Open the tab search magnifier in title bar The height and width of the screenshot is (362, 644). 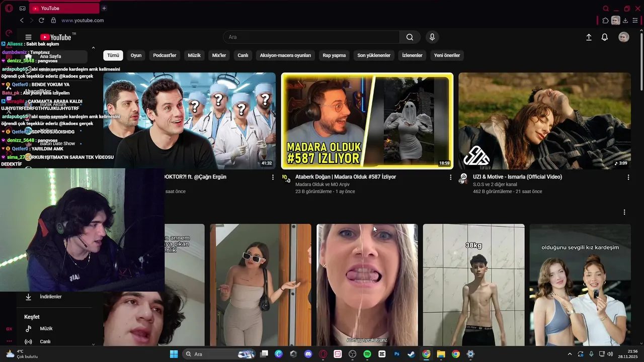click(x=606, y=8)
